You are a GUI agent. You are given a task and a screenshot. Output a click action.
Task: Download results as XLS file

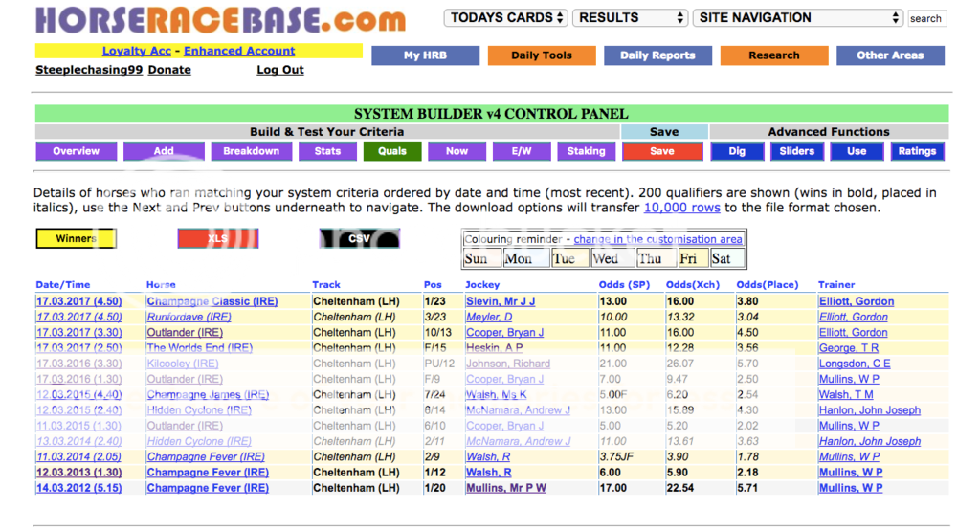(218, 239)
